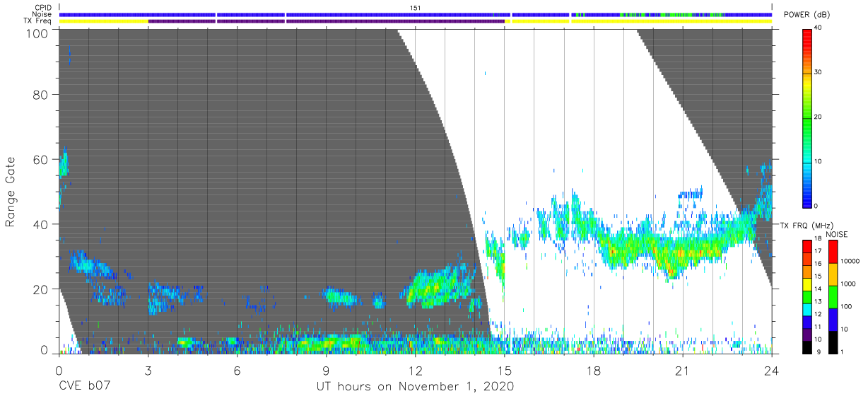Click the y-axis tick label '80'
Image resolution: width=868 pixels, height=401 pixels.
click(42, 94)
